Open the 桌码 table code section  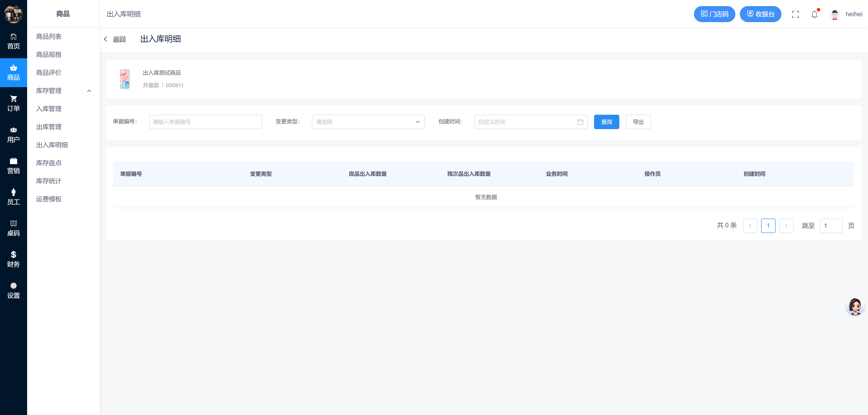pyautogui.click(x=14, y=228)
